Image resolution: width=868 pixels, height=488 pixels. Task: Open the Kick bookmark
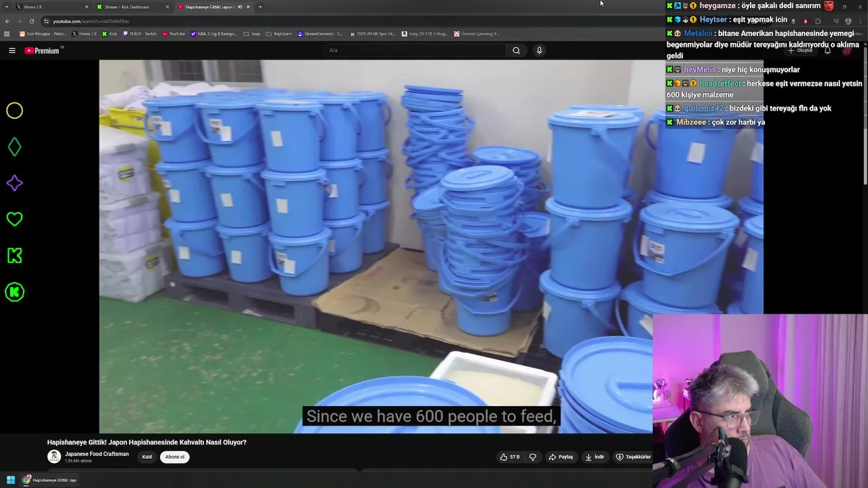coord(110,33)
